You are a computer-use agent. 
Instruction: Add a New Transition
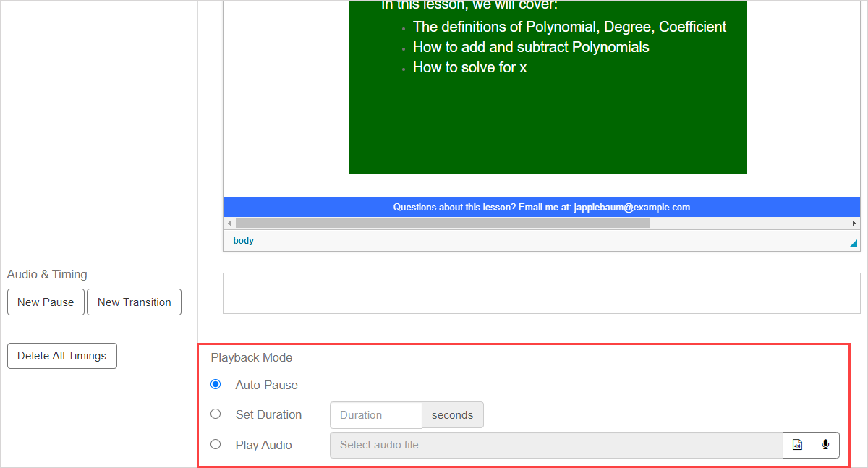(134, 302)
